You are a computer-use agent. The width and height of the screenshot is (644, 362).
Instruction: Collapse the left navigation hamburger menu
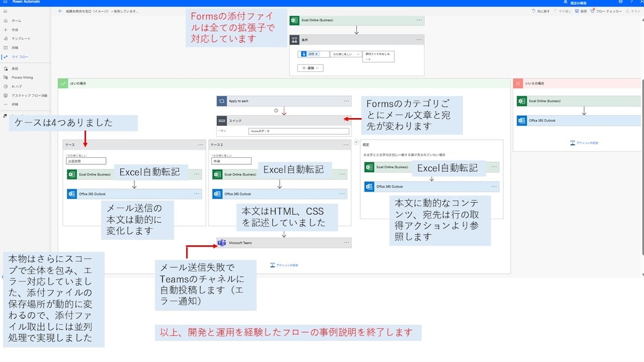point(5,11)
